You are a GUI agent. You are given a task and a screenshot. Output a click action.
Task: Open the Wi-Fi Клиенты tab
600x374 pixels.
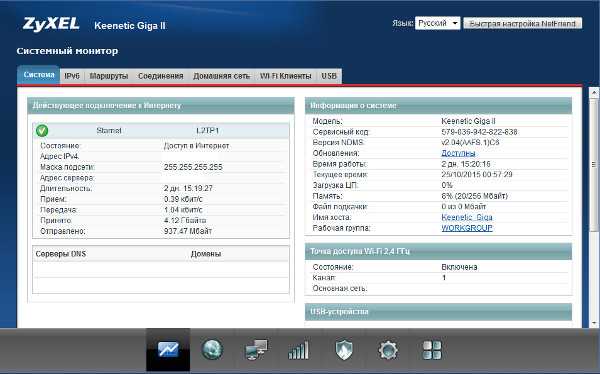coord(286,76)
